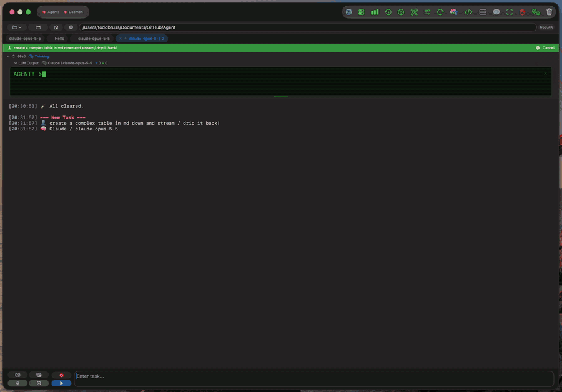
Task: Click the AGENT! terminal prompt area
Action: pos(280,81)
